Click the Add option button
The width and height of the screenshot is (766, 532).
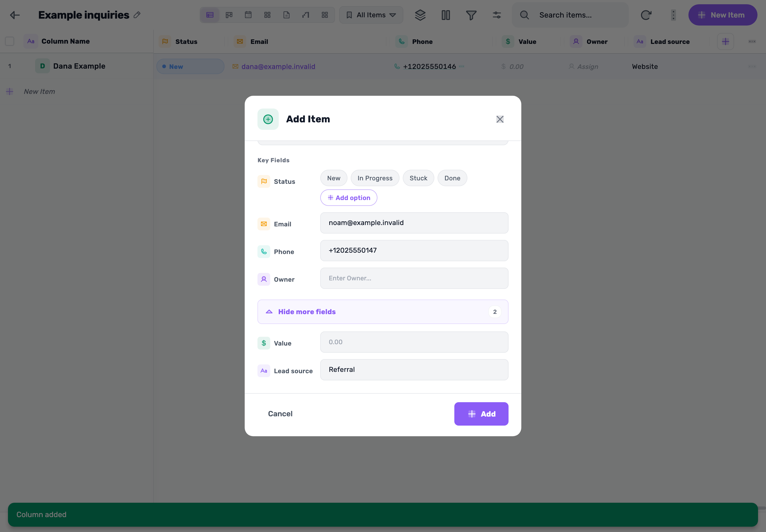click(x=349, y=198)
